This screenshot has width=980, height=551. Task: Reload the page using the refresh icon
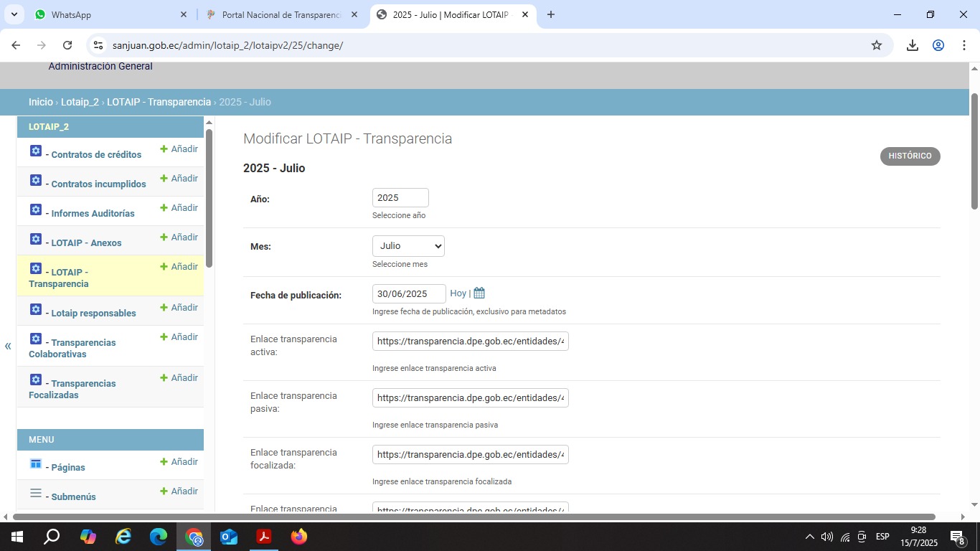[x=67, y=45]
